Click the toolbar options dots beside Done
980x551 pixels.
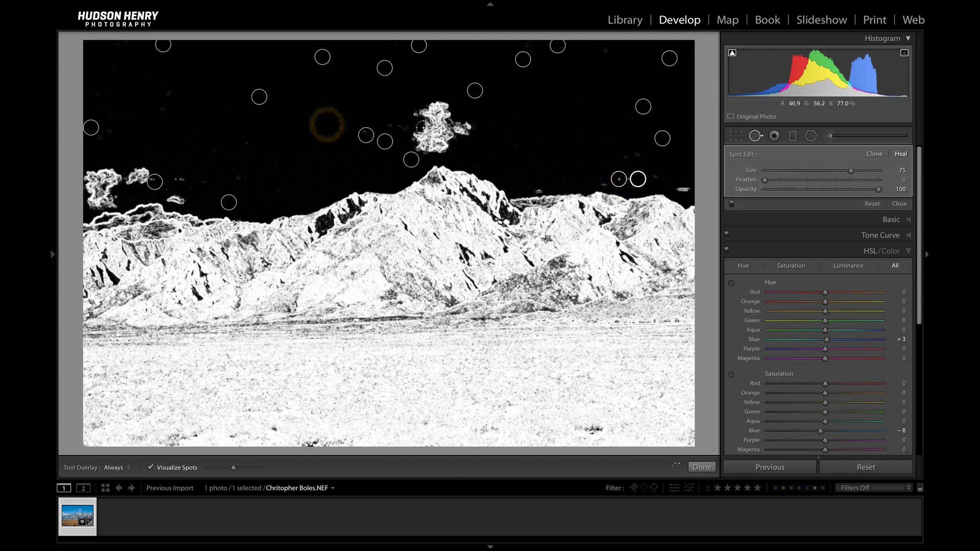[676, 464]
